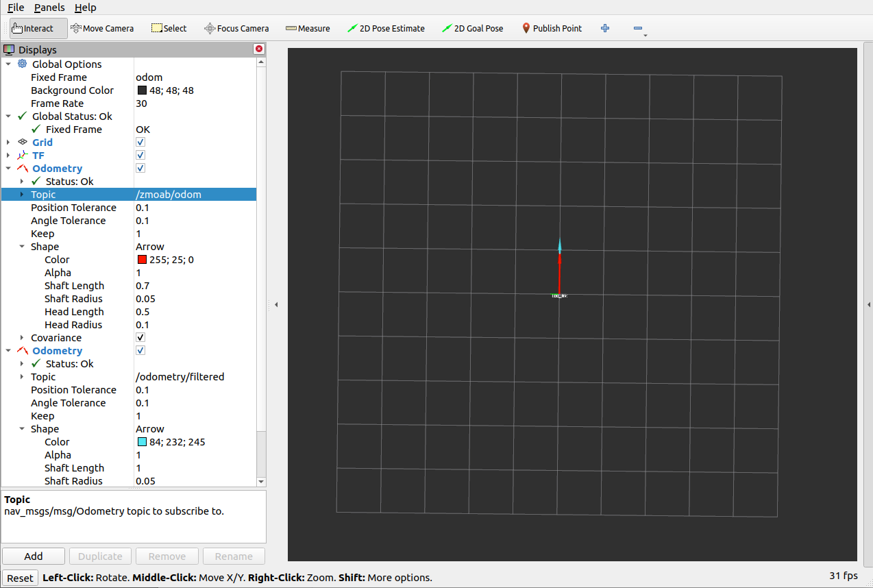
Task: Toggle the Grid display checkbox
Action: pyautogui.click(x=140, y=142)
